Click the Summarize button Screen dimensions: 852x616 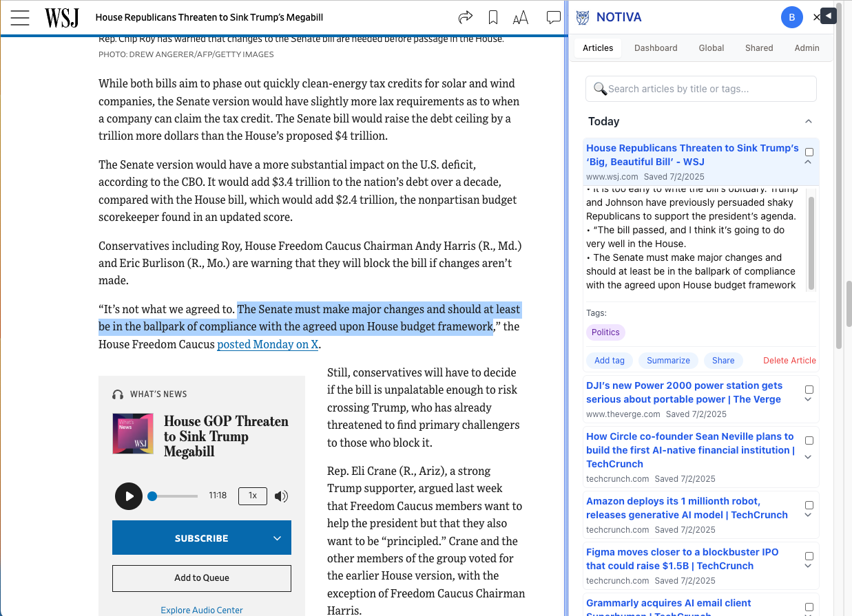tap(668, 361)
